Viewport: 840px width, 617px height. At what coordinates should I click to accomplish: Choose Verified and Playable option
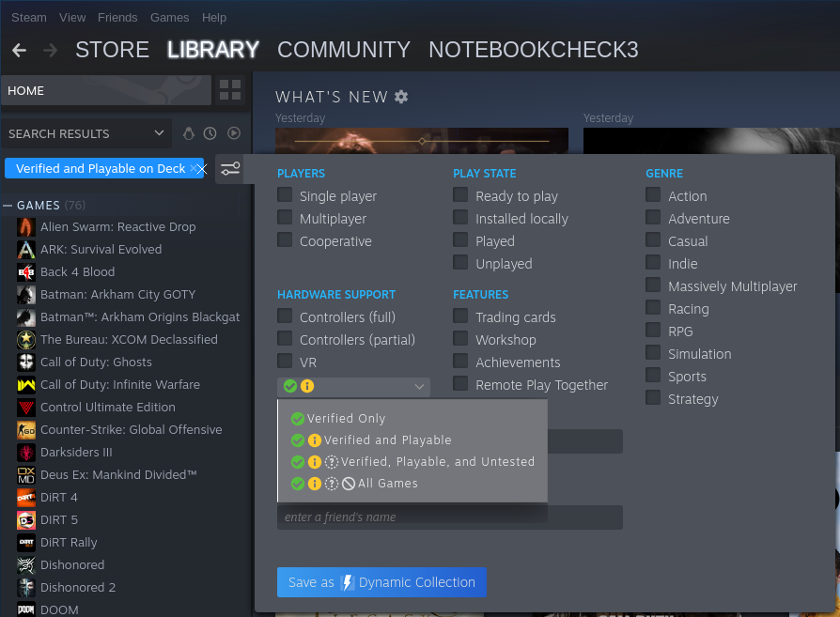tap(371, 440)
